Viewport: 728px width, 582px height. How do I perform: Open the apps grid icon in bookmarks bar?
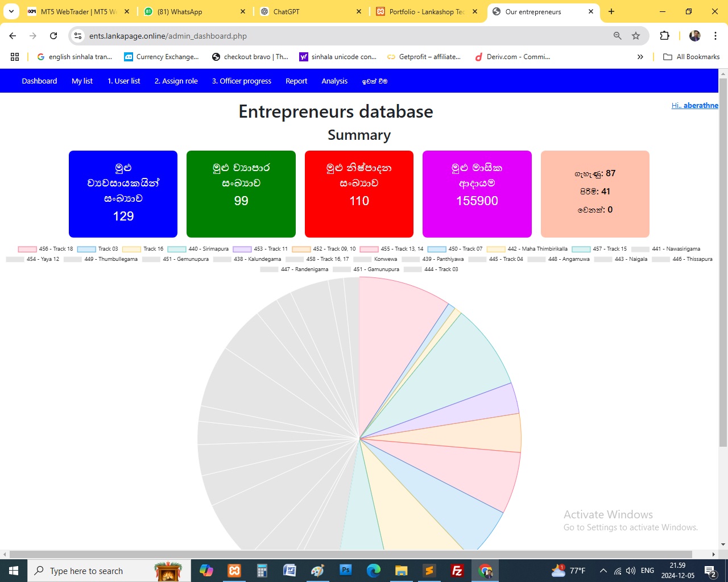coord(15,57)
